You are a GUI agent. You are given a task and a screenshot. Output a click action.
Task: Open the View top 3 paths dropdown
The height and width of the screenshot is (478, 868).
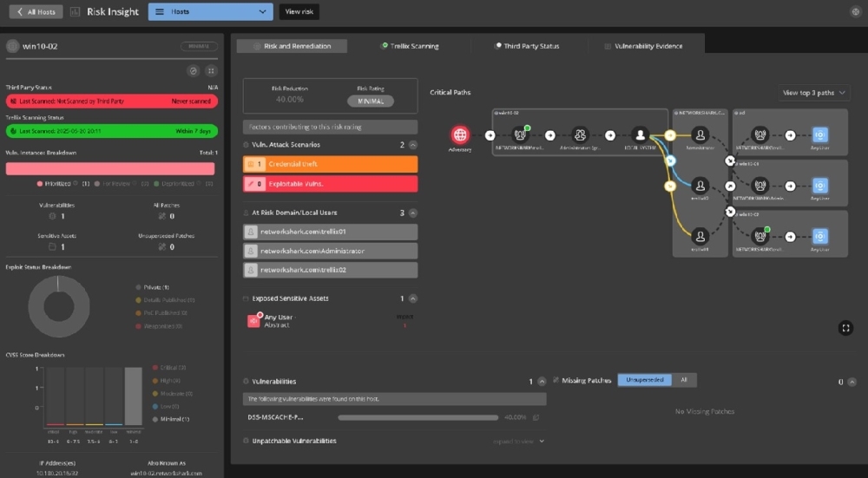(814, 93)
